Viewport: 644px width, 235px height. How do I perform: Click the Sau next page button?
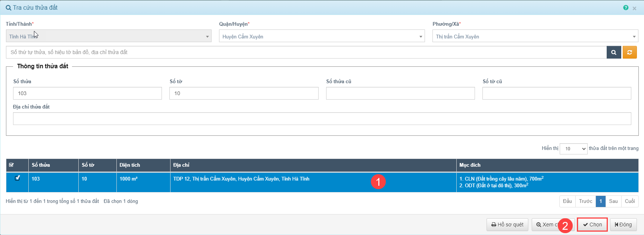point(613,201)
